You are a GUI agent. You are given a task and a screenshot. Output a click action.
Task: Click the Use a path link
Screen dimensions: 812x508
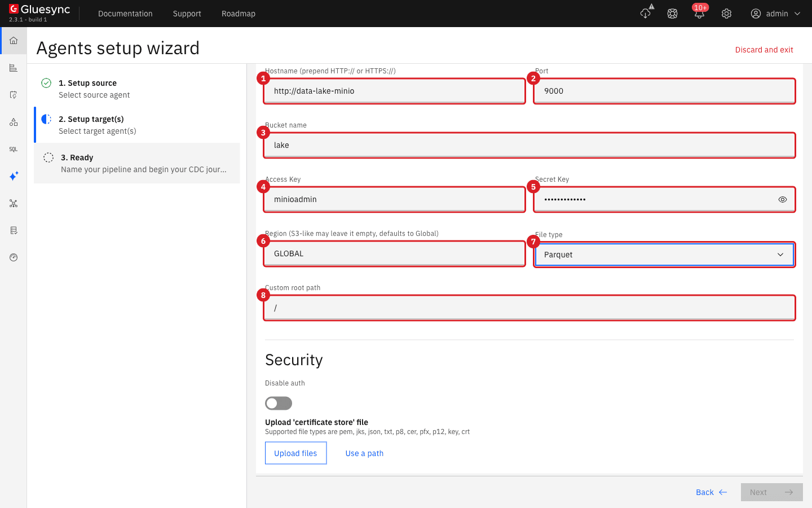click(x=364, y=453)
